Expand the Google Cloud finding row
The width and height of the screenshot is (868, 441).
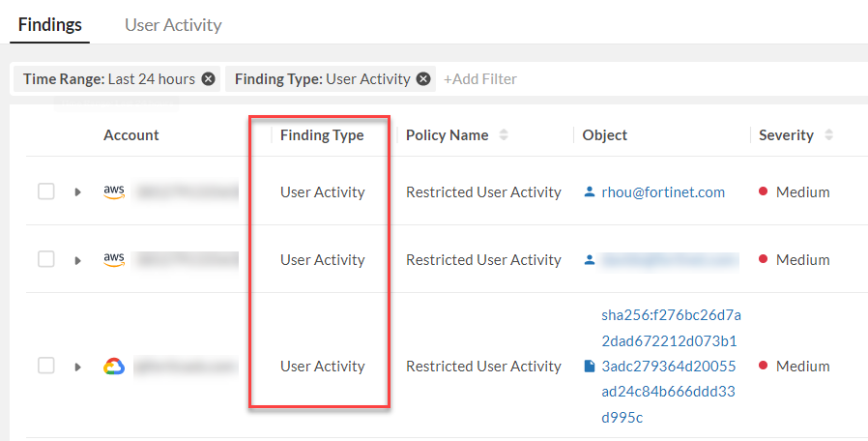pyautogui.click(x=77, y=367)
